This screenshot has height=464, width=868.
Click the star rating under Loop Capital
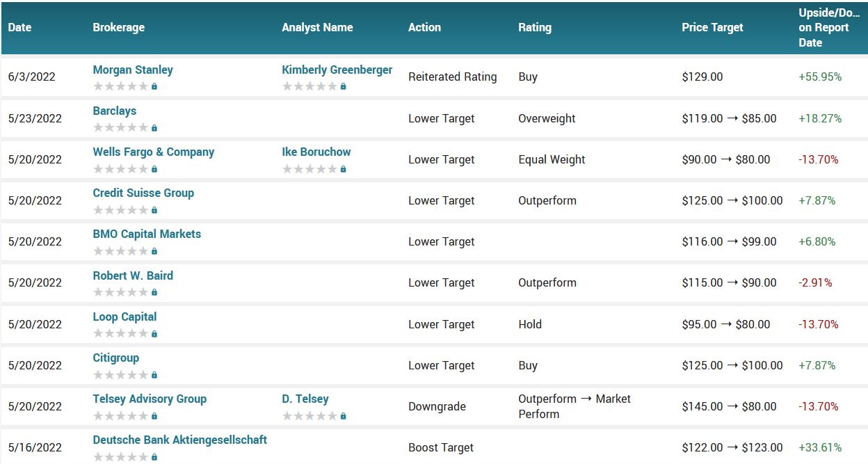click(121, 334)
